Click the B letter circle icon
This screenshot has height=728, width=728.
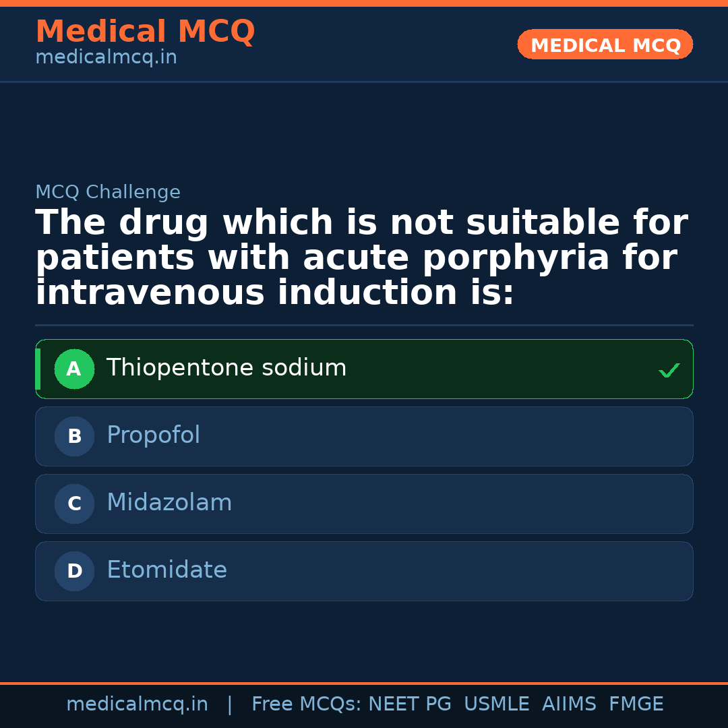pos(74,437)
